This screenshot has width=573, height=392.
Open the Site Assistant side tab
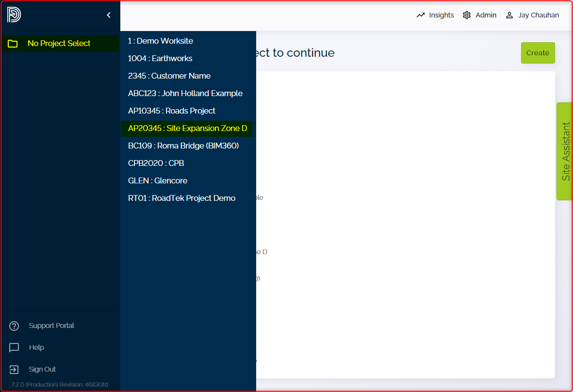pyautogui.click(x=565, y=151)
